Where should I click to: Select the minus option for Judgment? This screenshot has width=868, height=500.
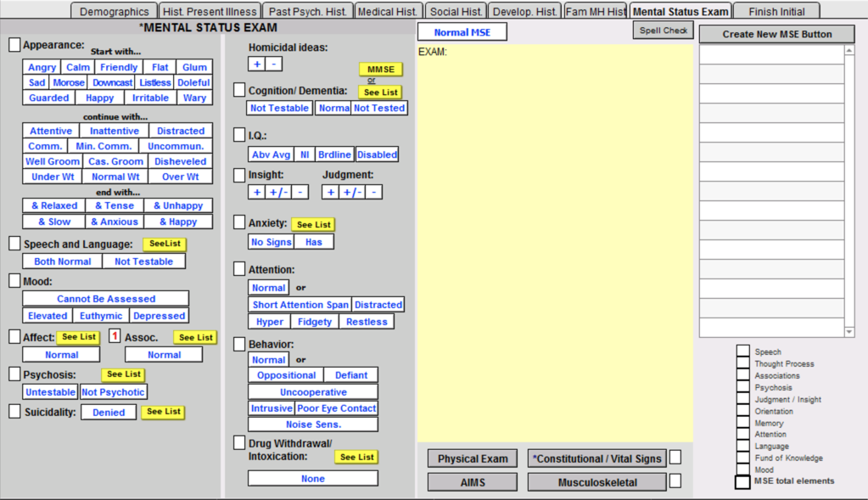click(x=373, y=192)
